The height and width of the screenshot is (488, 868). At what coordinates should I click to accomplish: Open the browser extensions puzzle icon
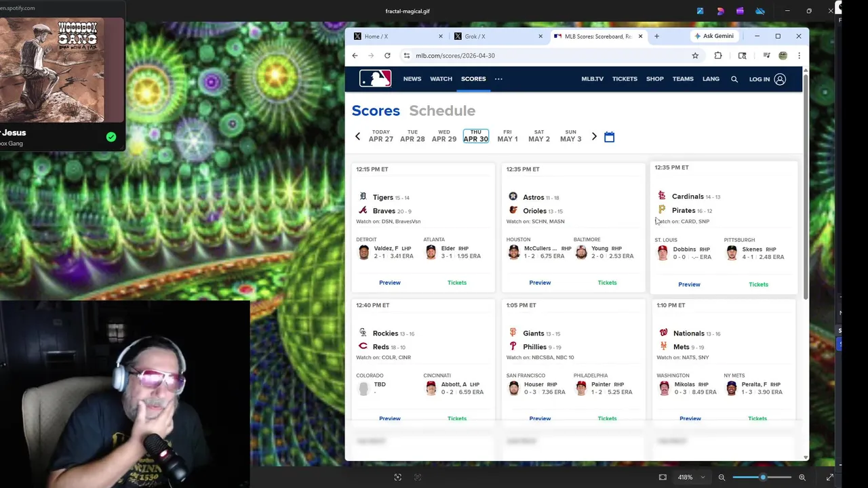tap(718, 56)
